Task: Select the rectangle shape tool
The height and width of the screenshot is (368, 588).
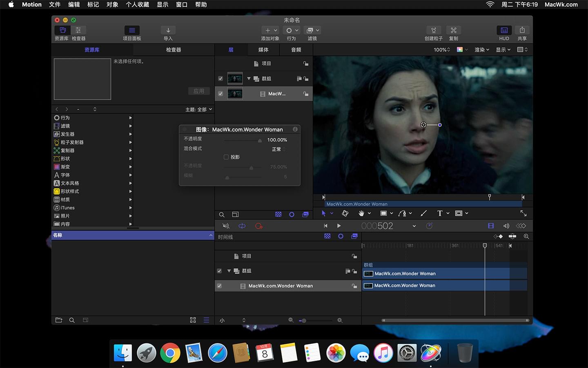Action: coord(383,213)
